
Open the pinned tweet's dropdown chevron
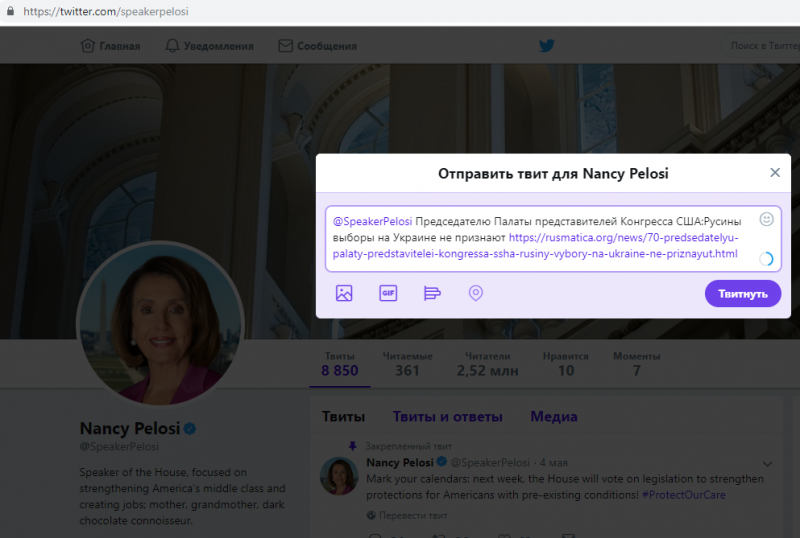click(x=767, y=463)
